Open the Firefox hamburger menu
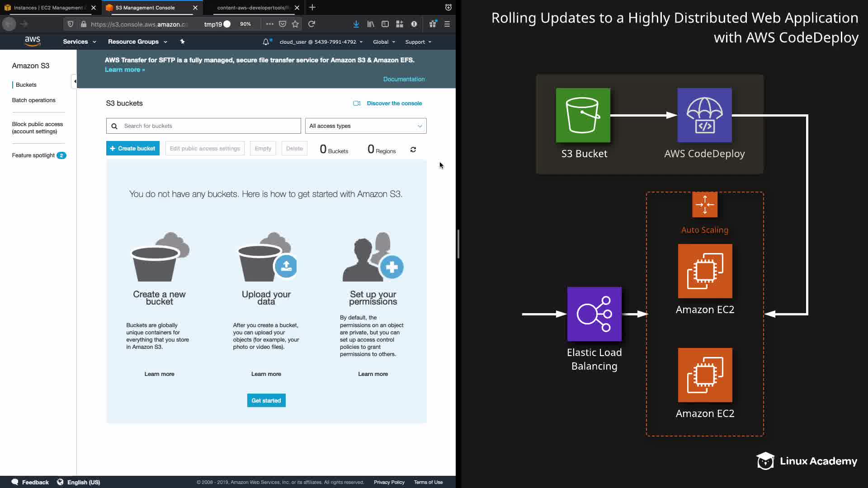868x488 pixels. [447, 24]
